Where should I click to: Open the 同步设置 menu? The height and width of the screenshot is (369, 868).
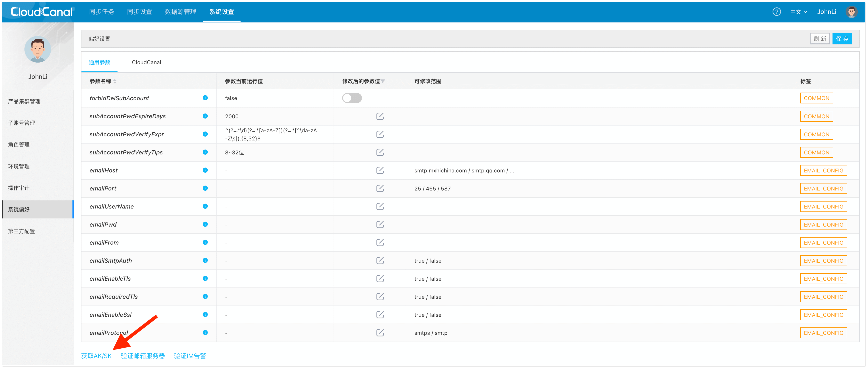click(x=139, y=12)
